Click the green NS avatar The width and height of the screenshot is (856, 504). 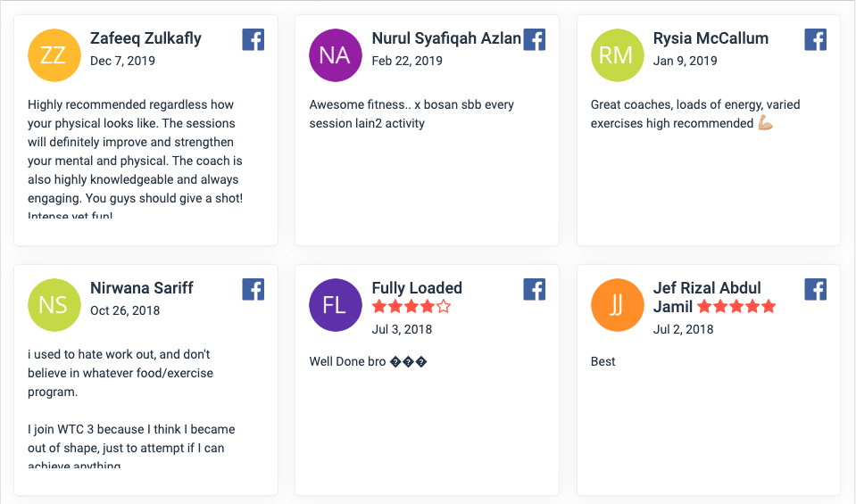(x=54, y=304)
